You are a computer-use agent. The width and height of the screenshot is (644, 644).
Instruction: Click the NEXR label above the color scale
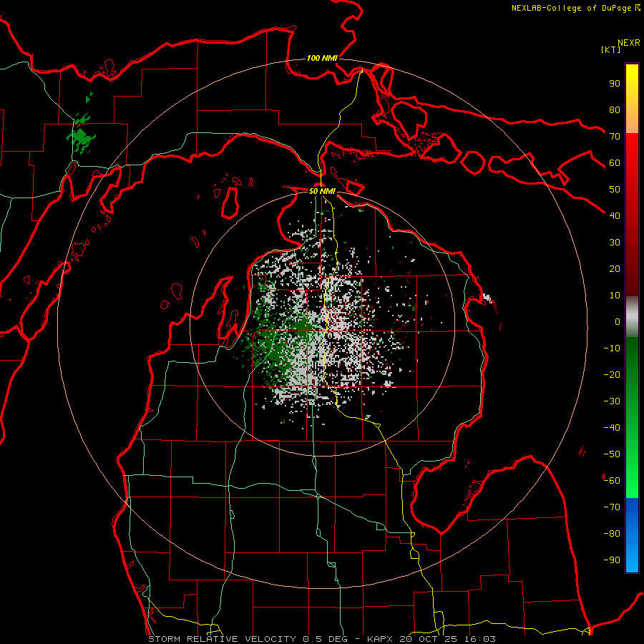[629, 43]
